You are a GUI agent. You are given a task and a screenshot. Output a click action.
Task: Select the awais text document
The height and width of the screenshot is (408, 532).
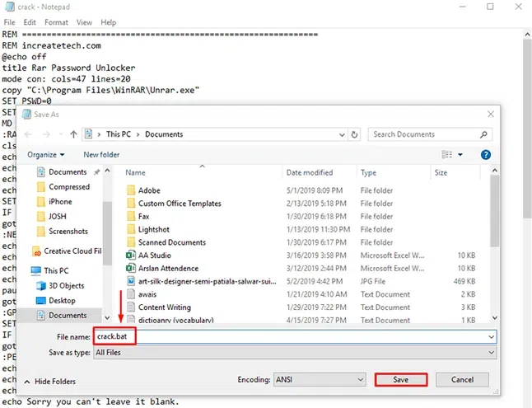click(141, 294)
